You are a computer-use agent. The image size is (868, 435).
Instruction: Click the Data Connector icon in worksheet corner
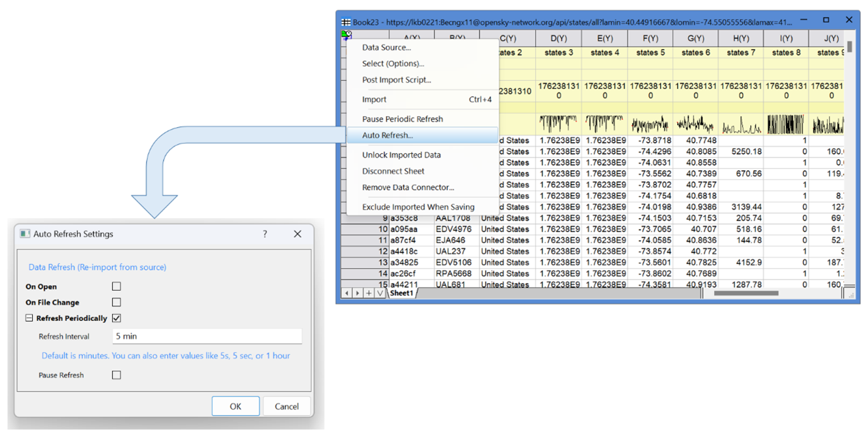[347, 36]
